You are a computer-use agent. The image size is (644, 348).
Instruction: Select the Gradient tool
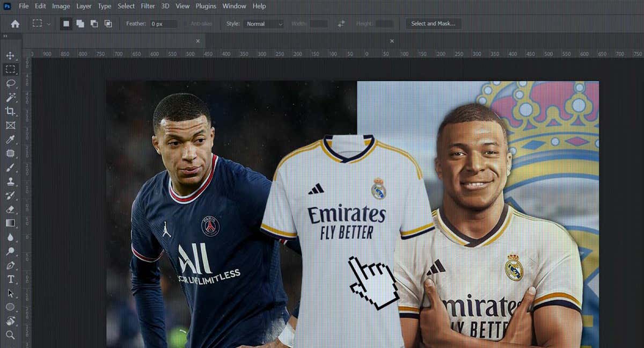coord(10,223)
